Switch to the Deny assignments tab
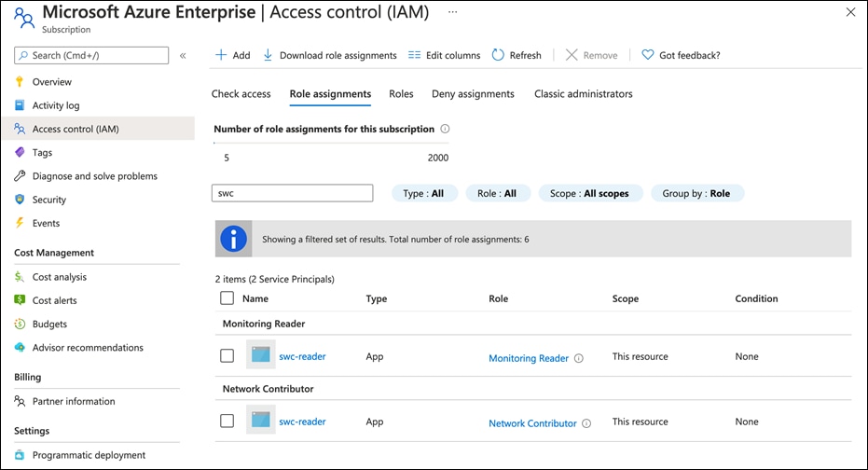Viewport: 868px width, 470px height. 473,94
